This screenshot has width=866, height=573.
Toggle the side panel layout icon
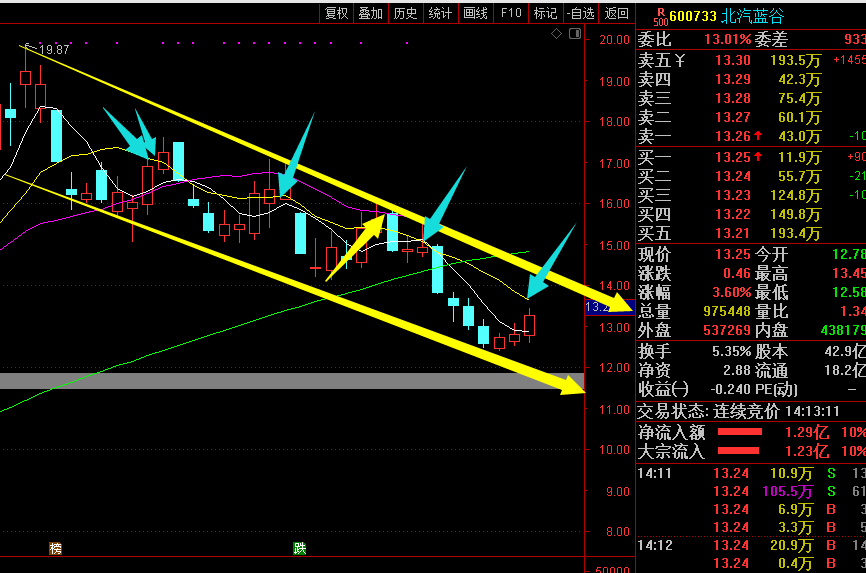575,34
